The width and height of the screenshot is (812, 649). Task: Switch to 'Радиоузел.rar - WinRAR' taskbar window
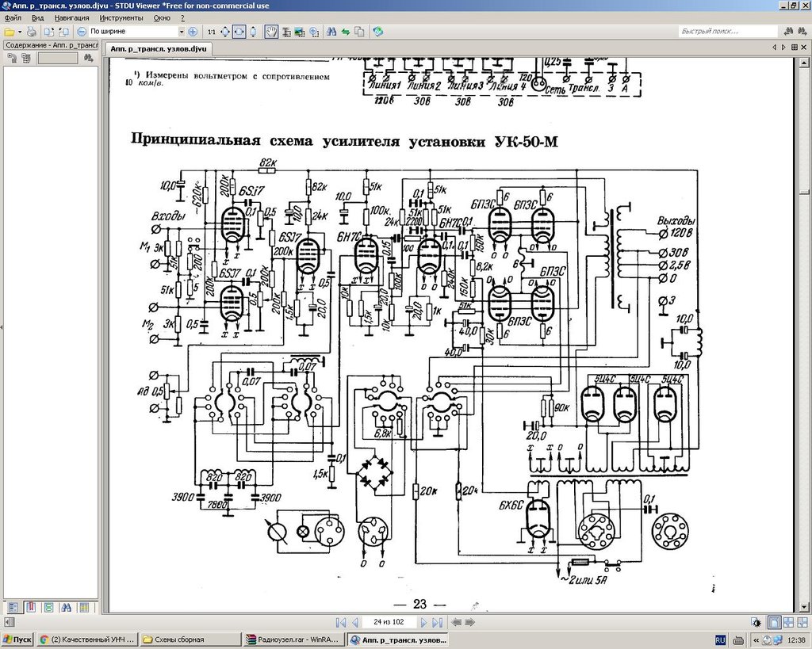click(293, 639)
